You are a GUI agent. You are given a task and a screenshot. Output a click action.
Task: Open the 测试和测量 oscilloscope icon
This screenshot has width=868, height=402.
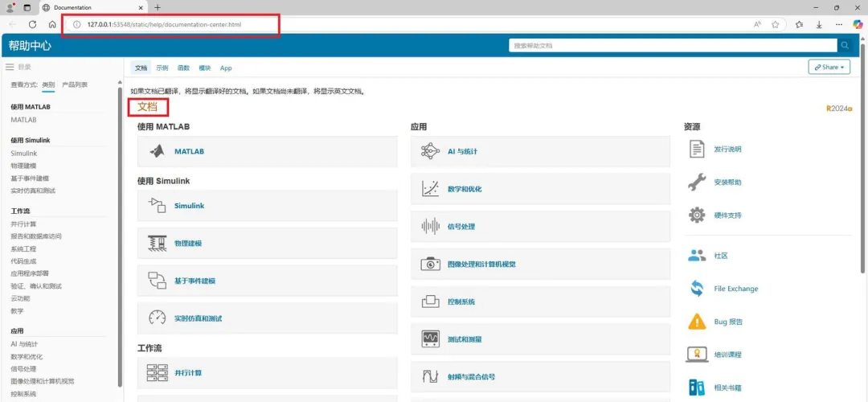click(x=430, y=338)
